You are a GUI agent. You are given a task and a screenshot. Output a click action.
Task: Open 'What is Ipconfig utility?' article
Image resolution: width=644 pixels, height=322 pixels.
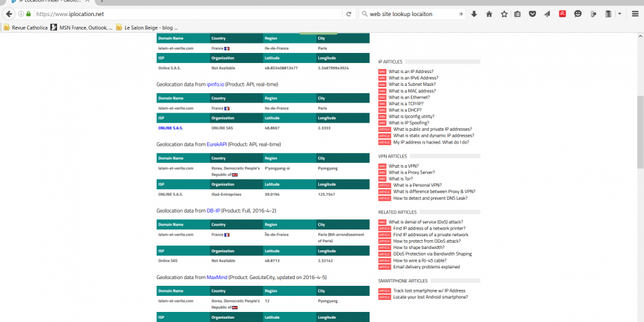click(412, 117)
